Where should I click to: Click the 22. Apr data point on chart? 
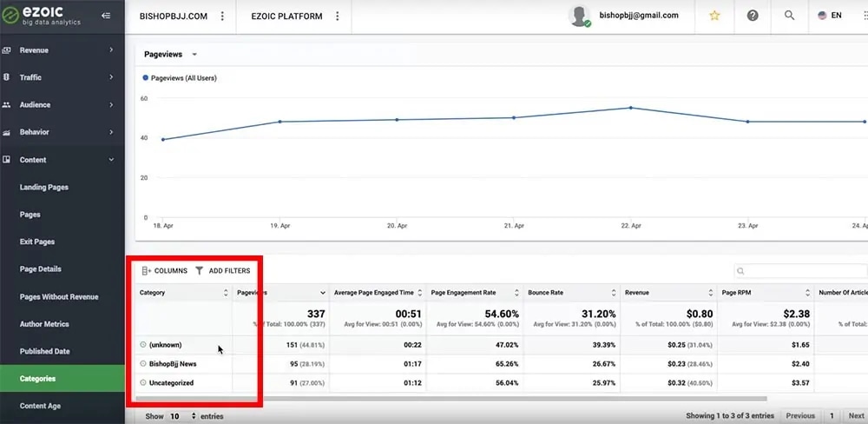pyautogui.click(x=630, y=108)
